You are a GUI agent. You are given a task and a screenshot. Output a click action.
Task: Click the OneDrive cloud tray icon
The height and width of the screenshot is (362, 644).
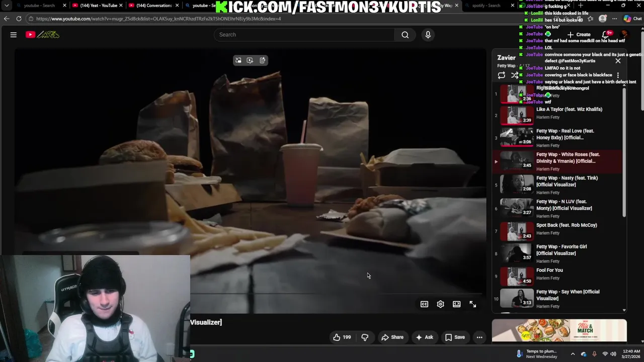click(584, 354)
